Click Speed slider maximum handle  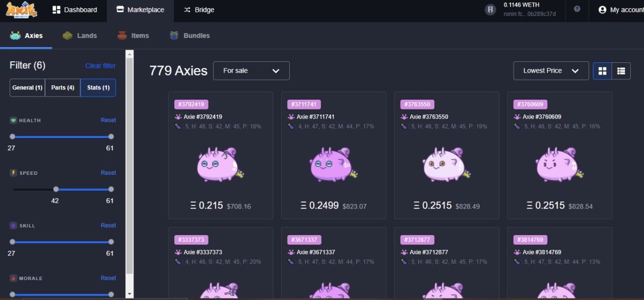pos(111,189)
